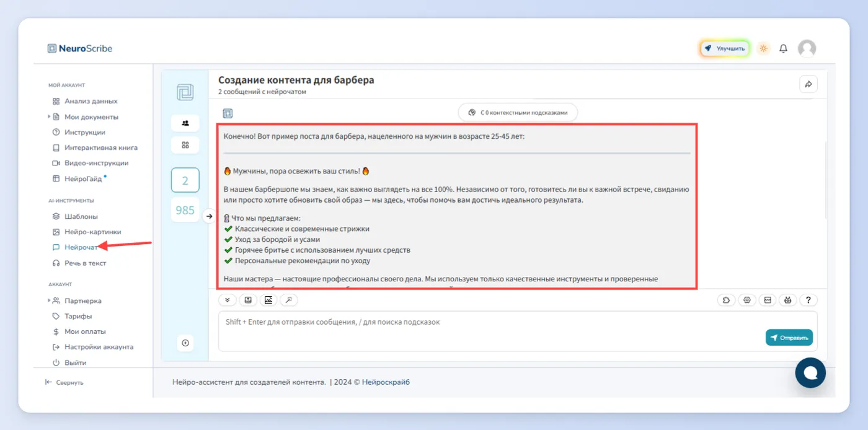Click the gear settings icon above message box
Viewport: 868px width, 430px height.
point(747,300)
